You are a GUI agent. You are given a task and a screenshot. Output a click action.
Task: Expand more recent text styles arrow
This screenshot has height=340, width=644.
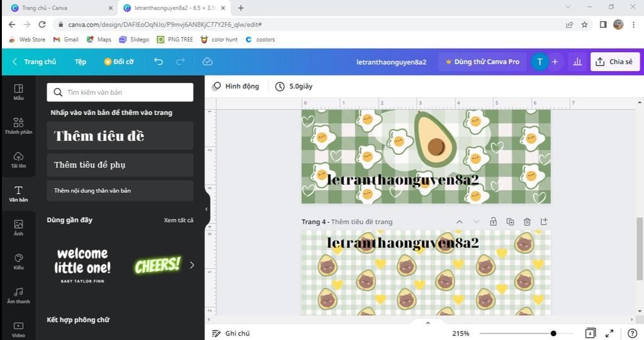click(192, 265)
